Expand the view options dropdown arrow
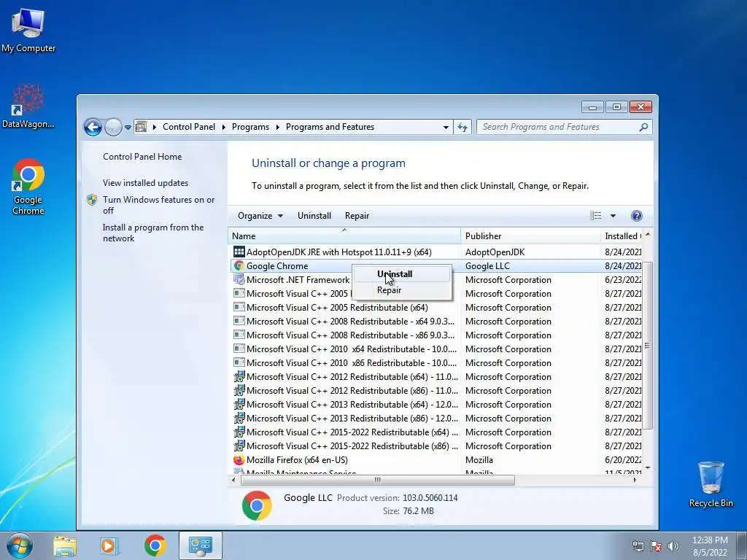Viewport: 747px width, 560px height. point(613,216)
